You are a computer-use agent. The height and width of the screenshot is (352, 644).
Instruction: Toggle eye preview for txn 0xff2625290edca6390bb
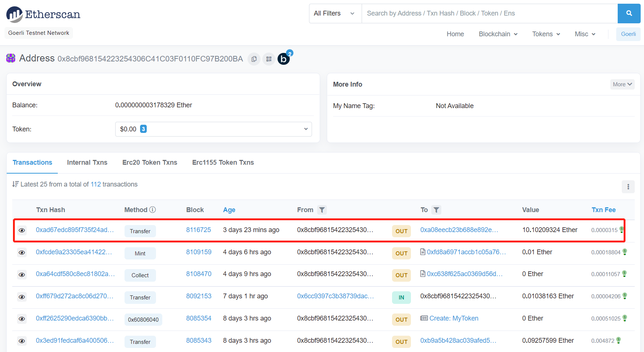click(x=22, y=319)
